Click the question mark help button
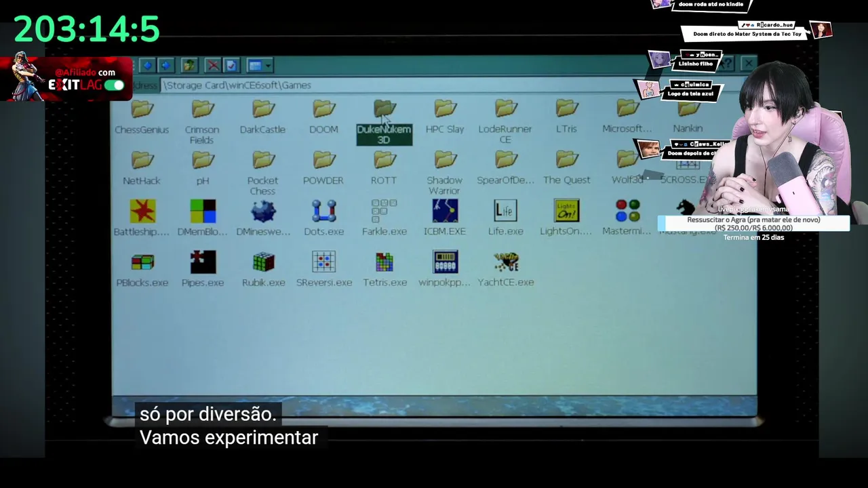 [727, 64]
